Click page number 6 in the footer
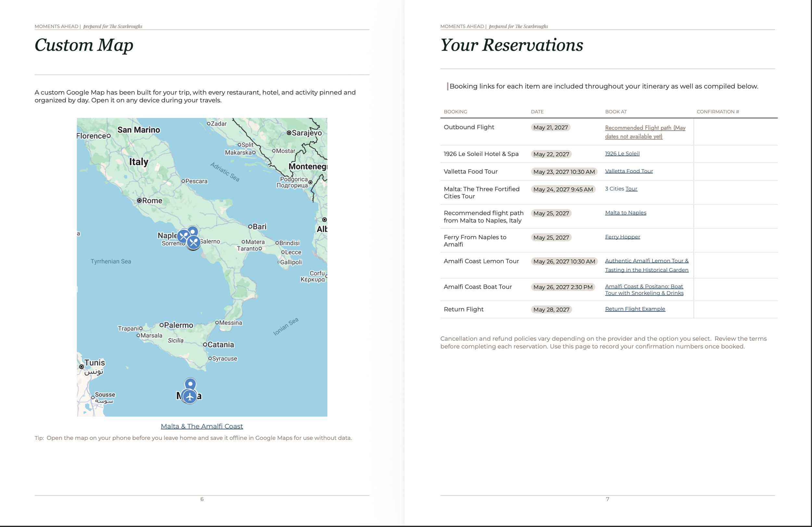The image size is (812, 527). point(202,499)
